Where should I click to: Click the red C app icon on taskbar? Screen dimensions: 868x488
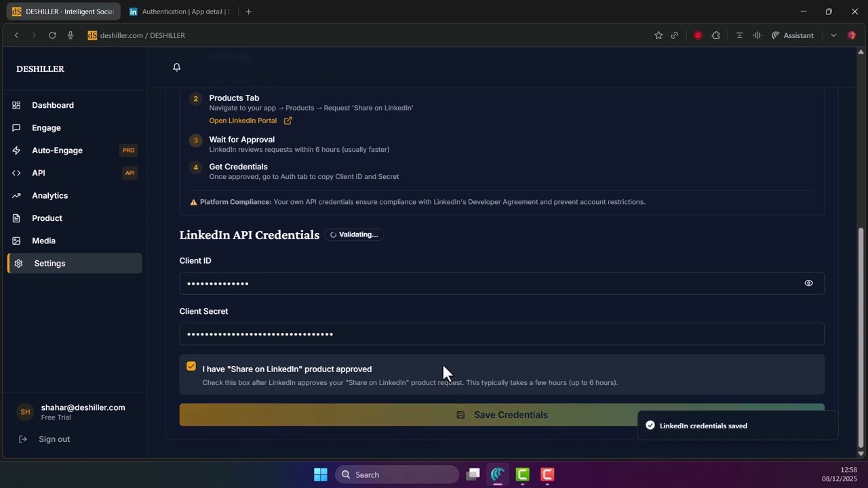point(547,474)
